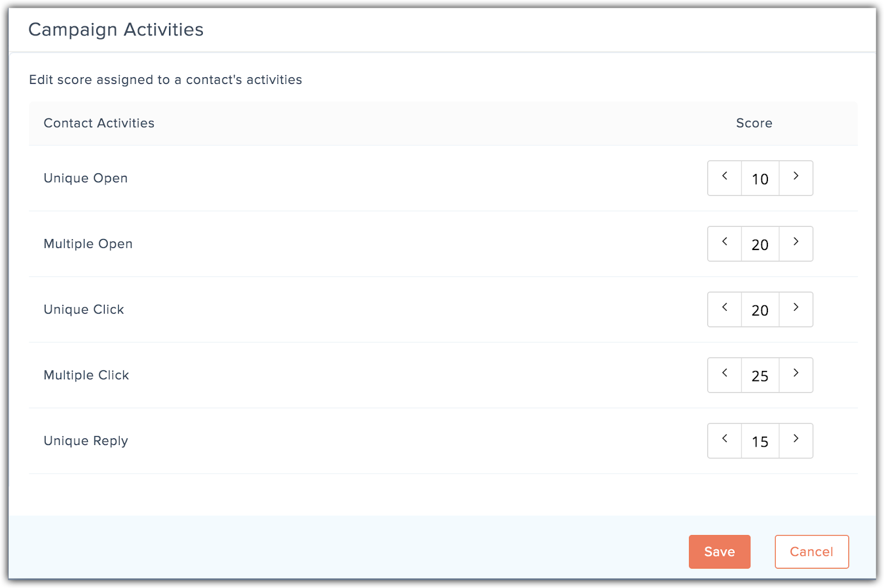This screenshot has height=588, width=884.
Task: Click the Score column header
Action: [x=754, y=123]
